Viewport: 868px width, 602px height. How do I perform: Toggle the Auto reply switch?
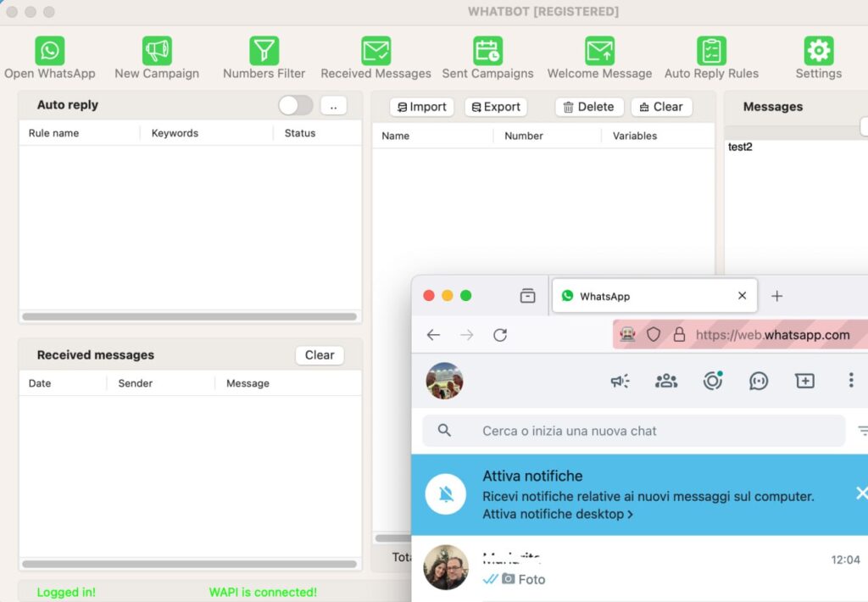point(296,105)
